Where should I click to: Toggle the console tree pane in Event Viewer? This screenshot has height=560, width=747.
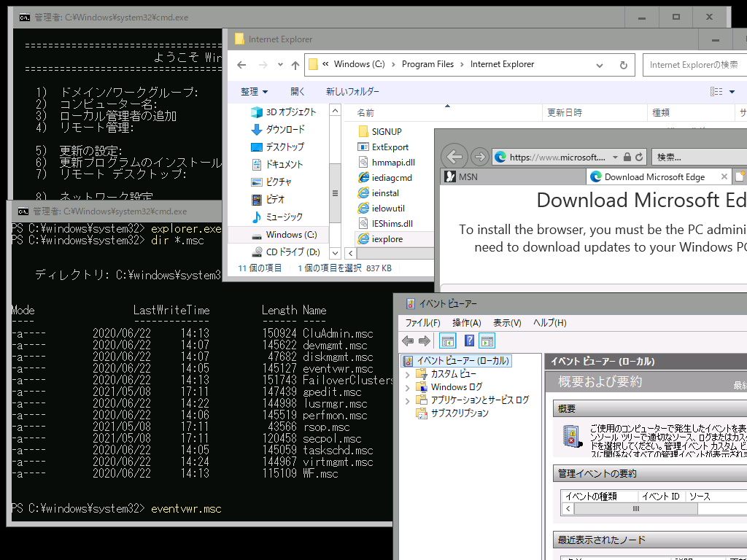click(447, 341)
